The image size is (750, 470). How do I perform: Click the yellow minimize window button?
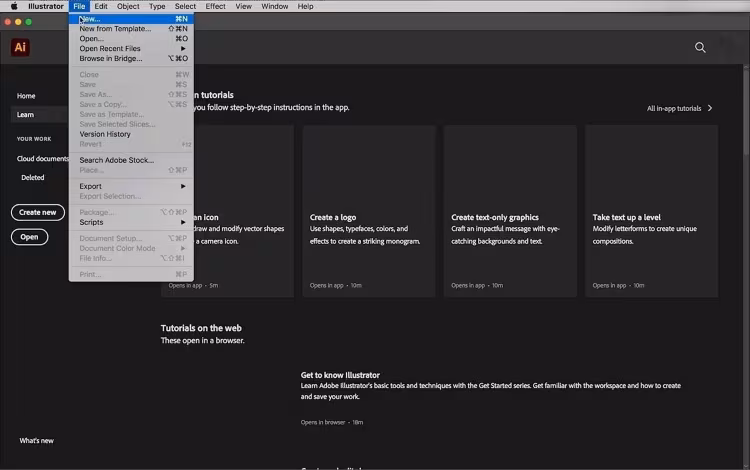coord(18,22)
